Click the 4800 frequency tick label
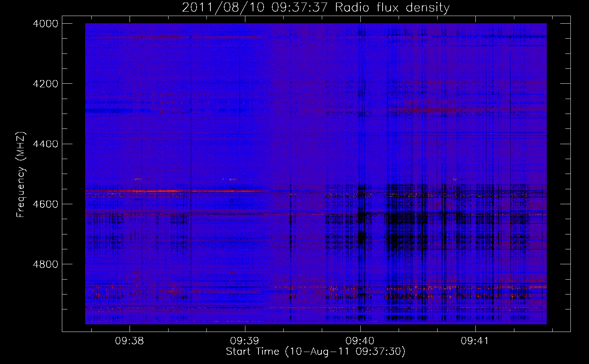This screenshot has width=589, height=364. (x=46, y=264)
